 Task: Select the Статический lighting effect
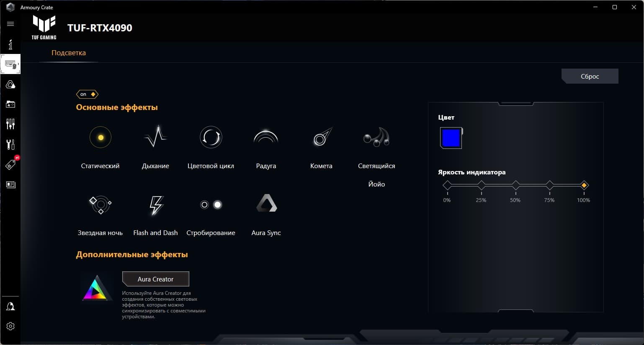coord(100,138)
